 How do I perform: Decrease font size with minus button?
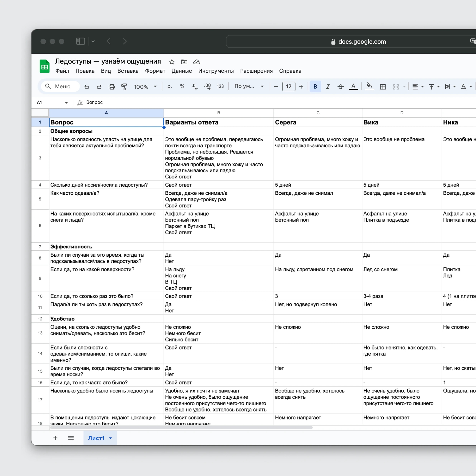click(276, 87)
